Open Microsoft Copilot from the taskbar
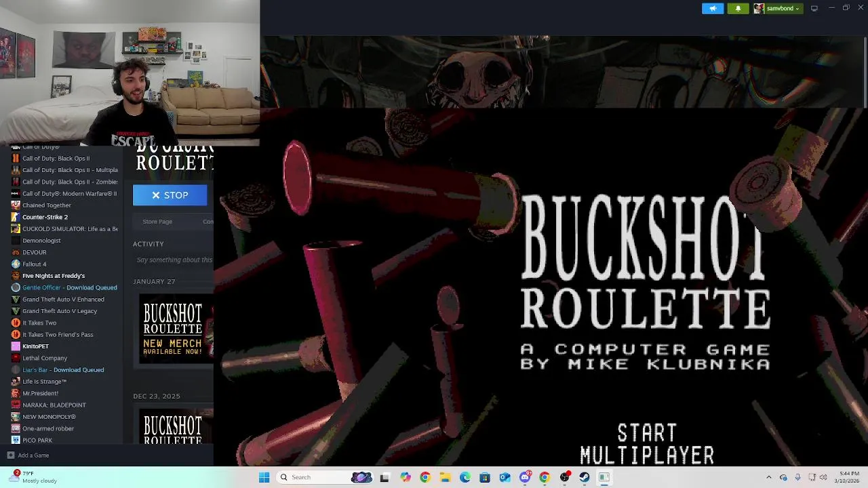The height and width of the screenshot is (488, 868). (405, 477)
